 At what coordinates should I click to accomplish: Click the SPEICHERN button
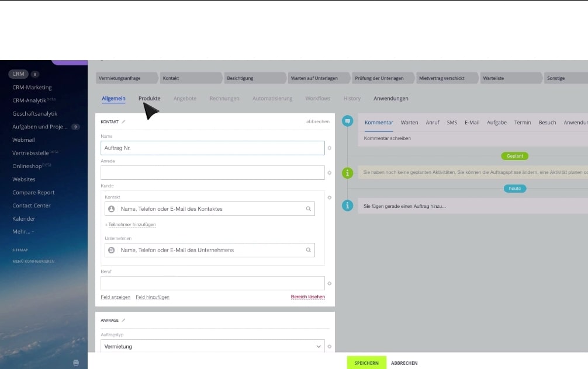coord(366,362)
